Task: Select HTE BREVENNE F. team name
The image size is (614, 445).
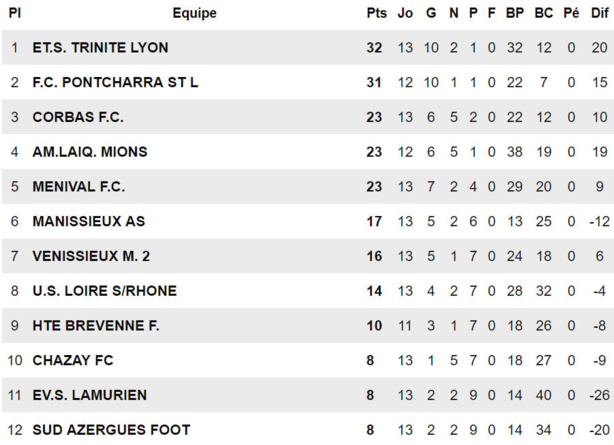Action: pyautogui.click(x=96, y=325)
